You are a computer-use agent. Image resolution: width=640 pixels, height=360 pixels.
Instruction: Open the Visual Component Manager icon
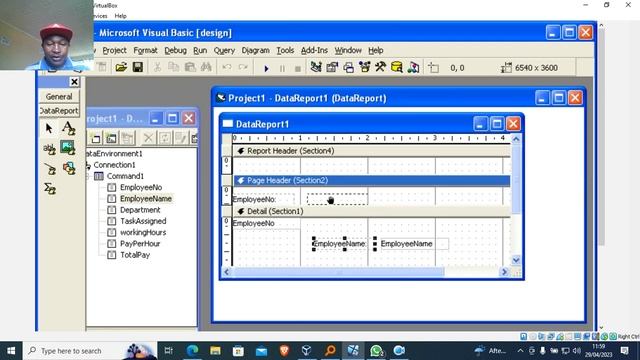[413, 67]
